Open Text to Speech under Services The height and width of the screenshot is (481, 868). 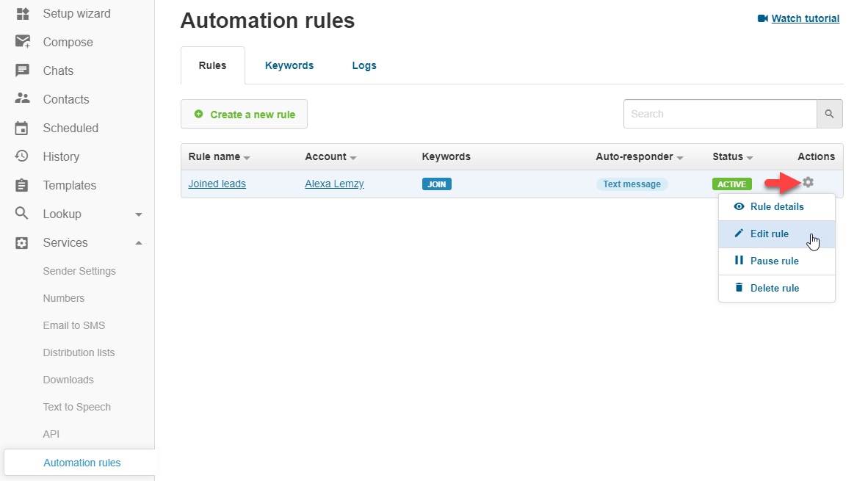77,406
